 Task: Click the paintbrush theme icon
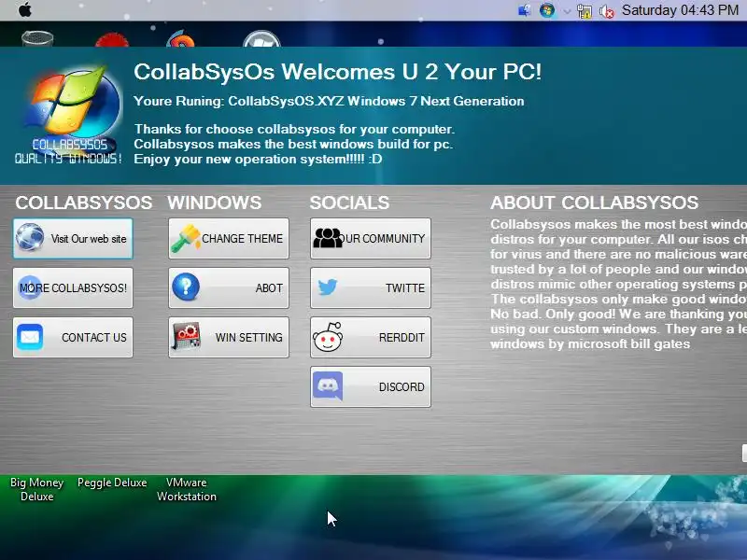186,238
